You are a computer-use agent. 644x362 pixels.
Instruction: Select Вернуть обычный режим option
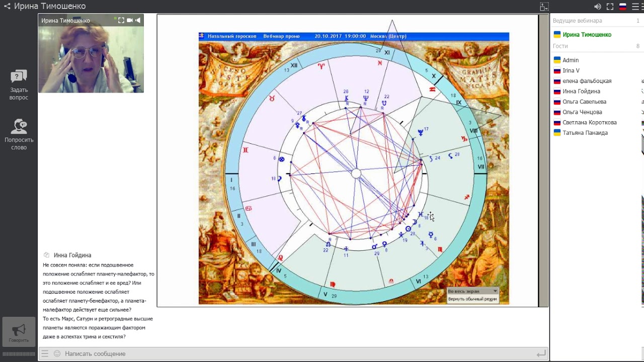[472, 299]
